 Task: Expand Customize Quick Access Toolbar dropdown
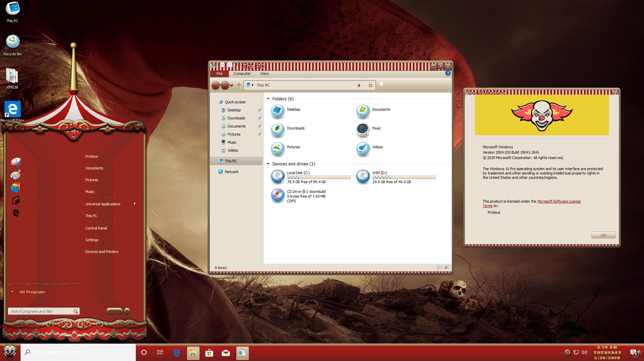pyautogui.click(x=237, y=64)
